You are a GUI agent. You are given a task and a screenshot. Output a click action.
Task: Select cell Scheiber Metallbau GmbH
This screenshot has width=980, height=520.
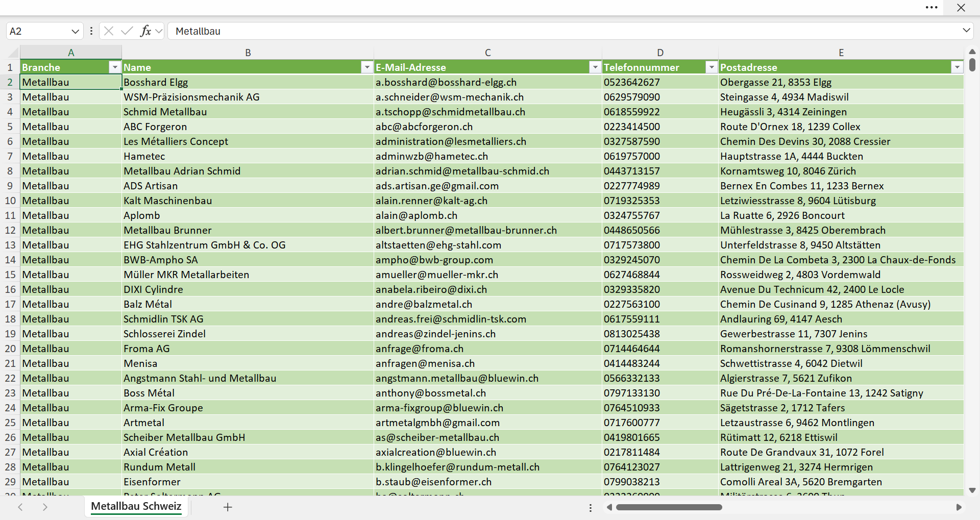point(248,437)
